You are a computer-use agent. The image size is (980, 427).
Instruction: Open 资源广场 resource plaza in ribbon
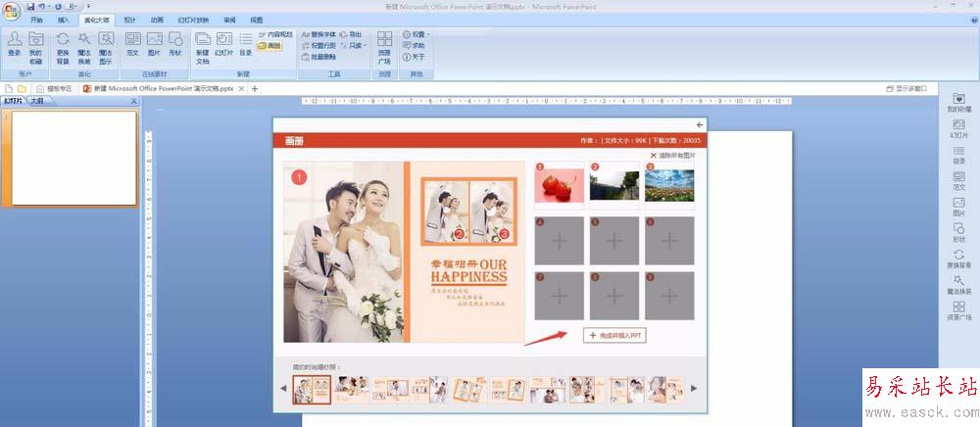point(384,47)
